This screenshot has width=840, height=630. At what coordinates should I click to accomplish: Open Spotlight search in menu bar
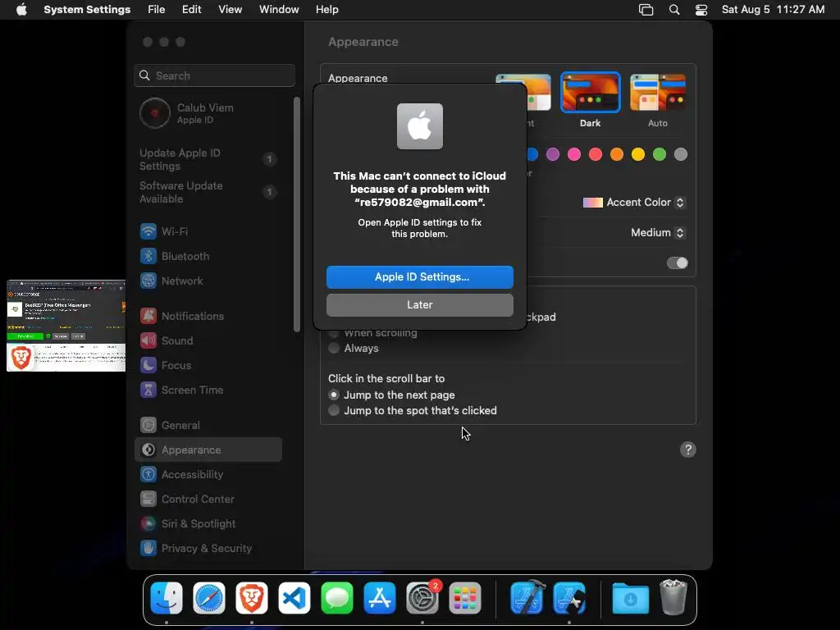click(x=674, y=10)
